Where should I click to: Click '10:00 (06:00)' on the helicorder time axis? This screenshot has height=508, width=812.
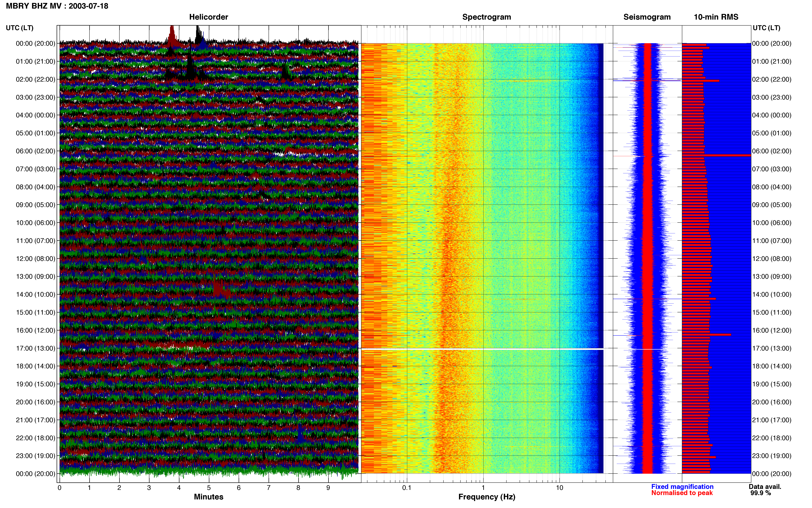36,223
